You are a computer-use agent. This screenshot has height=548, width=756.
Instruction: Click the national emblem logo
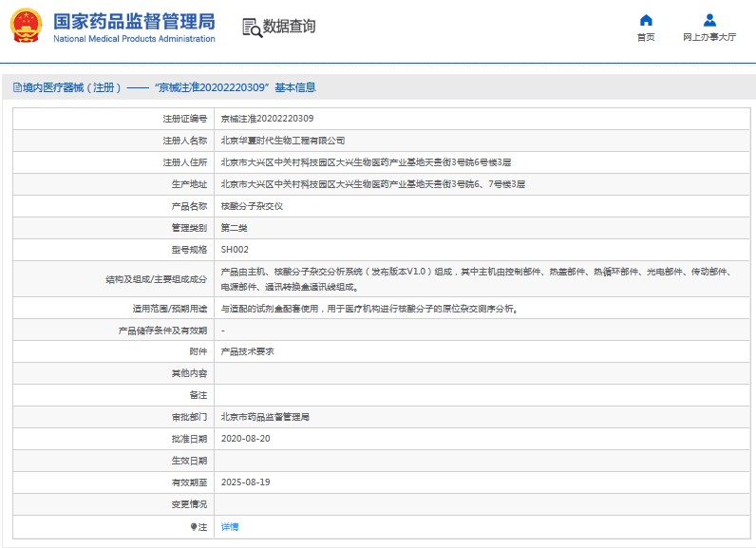pyautogui.click(x=26, y=26)
